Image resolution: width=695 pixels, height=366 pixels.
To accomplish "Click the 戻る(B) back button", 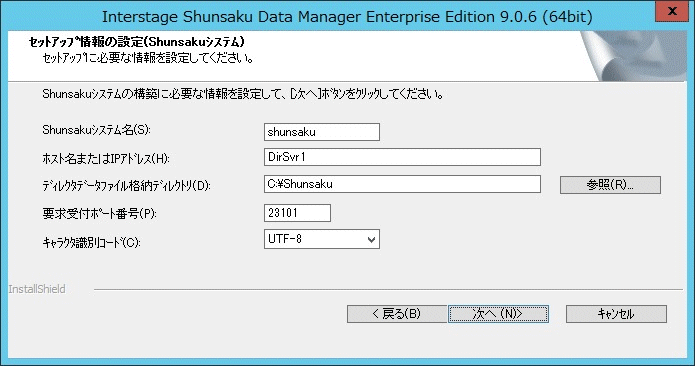I will (397, 314).
